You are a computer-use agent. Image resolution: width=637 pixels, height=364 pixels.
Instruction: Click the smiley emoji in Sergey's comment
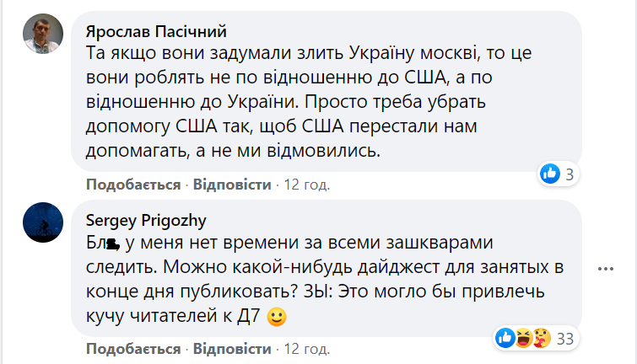275,318
